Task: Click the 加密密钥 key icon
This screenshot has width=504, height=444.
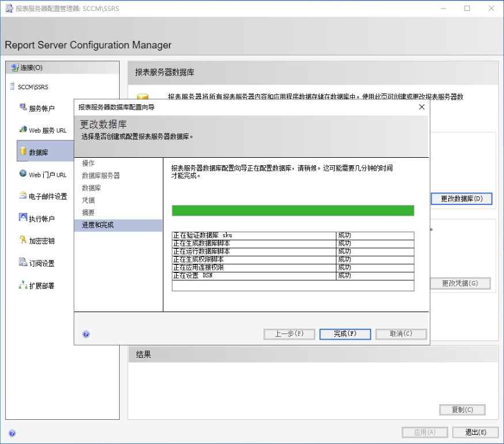Action: click(23, 240)
